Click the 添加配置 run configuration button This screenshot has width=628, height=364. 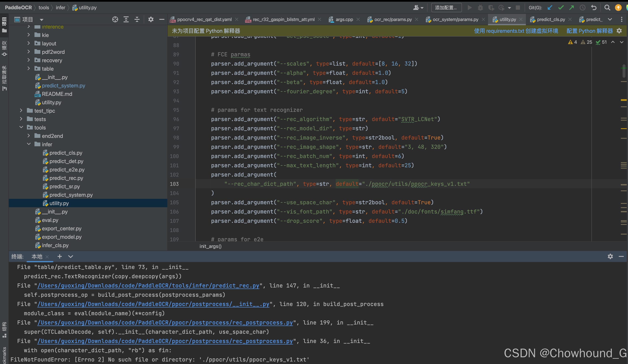point(446,8)
